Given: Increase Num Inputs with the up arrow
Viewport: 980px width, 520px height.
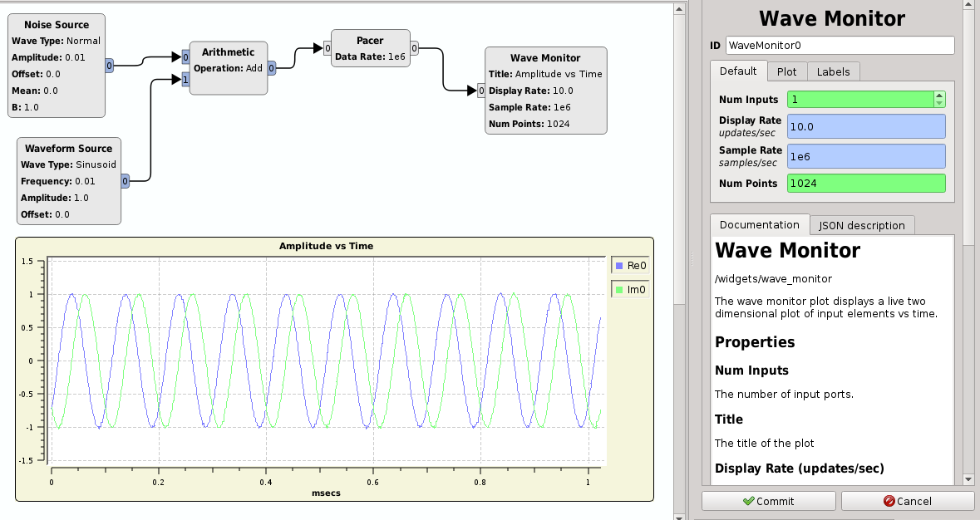Looking at the screenshot, I should pos(939,96).
